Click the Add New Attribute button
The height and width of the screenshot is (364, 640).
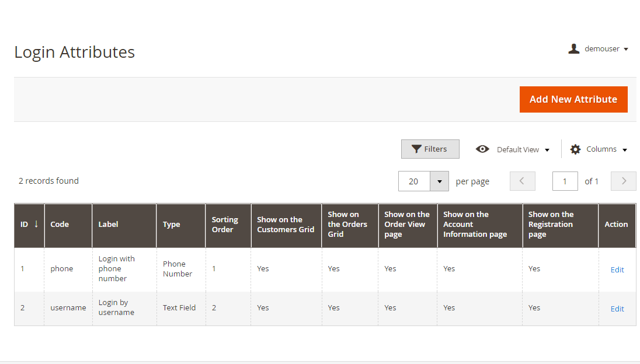pos(573,99)
